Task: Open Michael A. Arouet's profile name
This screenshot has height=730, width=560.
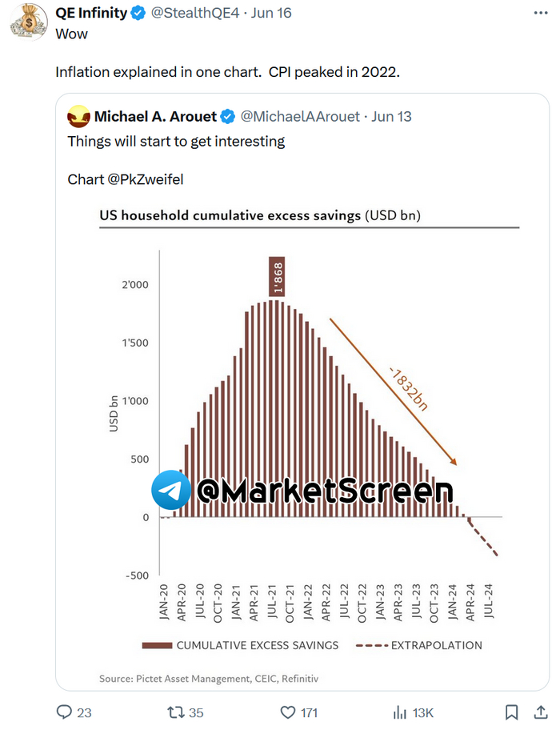Action: tap(155, 117)
